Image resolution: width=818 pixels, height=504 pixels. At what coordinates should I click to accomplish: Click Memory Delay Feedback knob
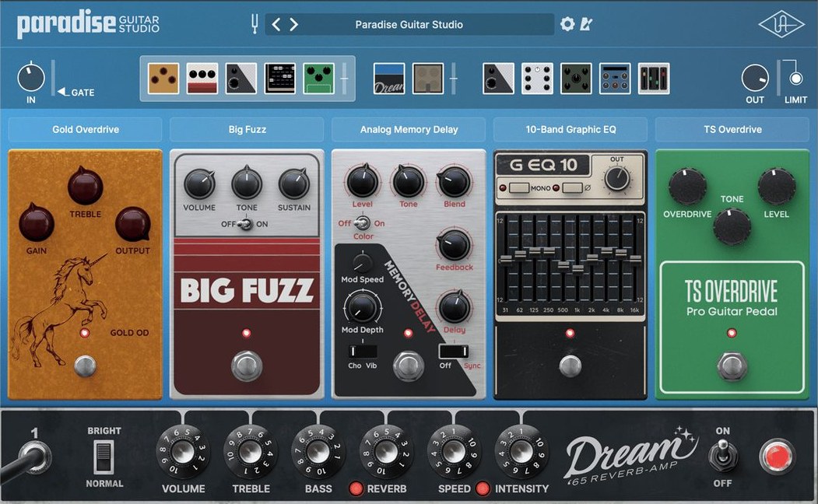click(x=454, y=244)
